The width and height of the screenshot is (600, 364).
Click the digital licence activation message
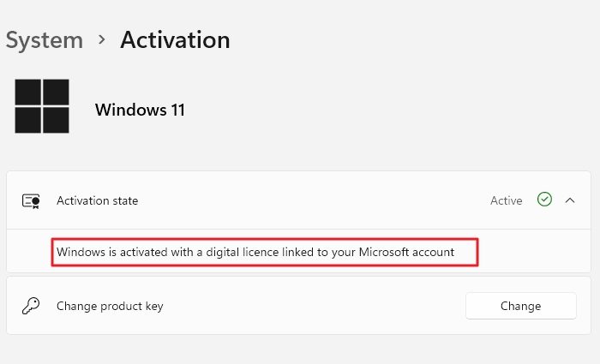255,252
